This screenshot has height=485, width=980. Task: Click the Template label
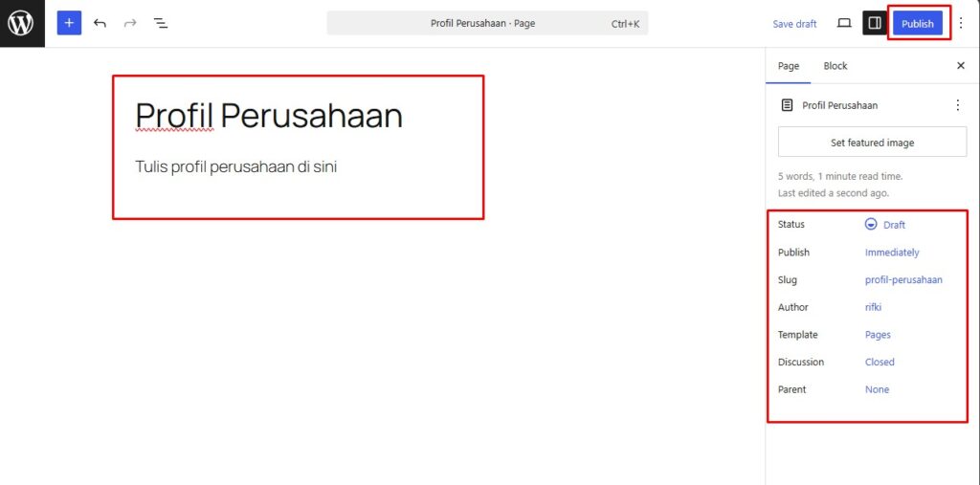tap(797, 335)
